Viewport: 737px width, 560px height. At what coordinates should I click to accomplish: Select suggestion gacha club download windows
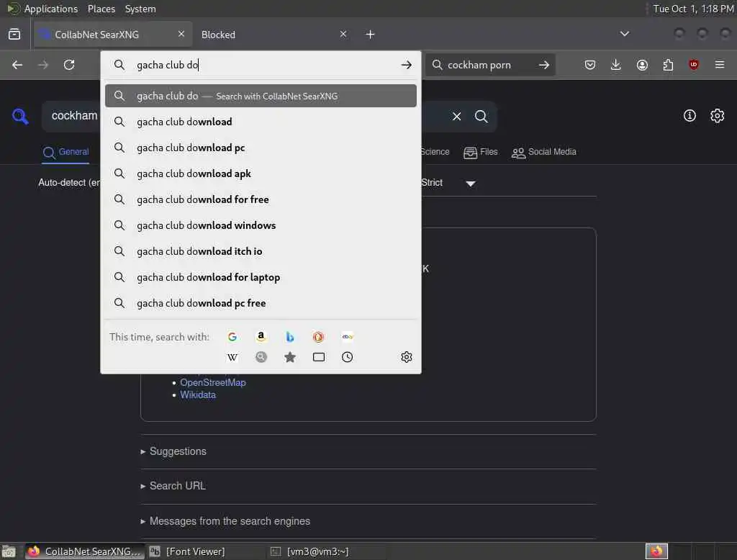261,225
